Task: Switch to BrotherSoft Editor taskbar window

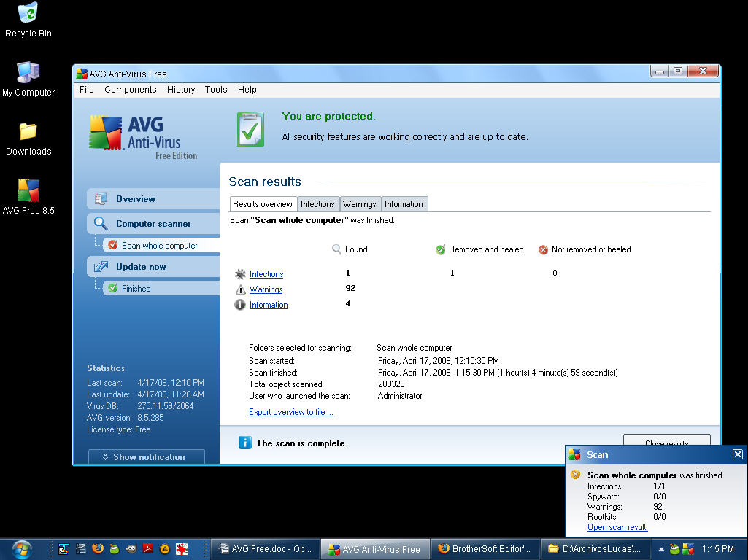Action: pos(485,549)
